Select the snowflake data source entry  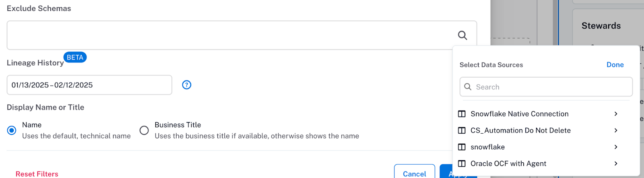point(539,147)
